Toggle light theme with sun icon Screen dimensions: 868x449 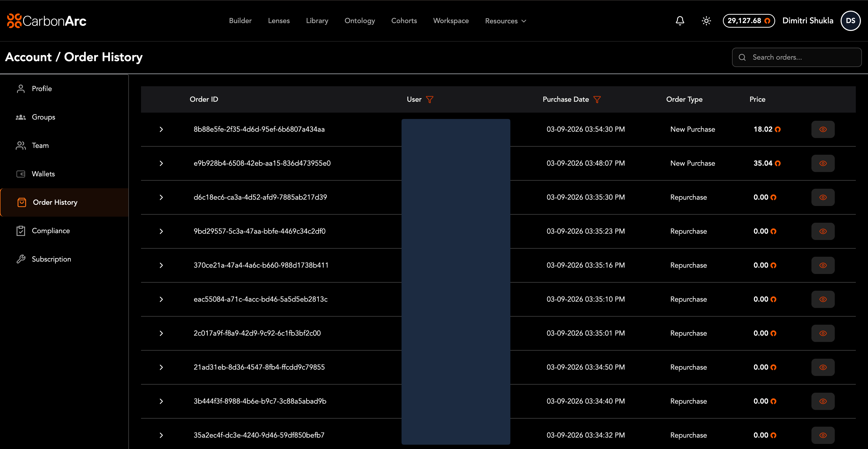706,21
